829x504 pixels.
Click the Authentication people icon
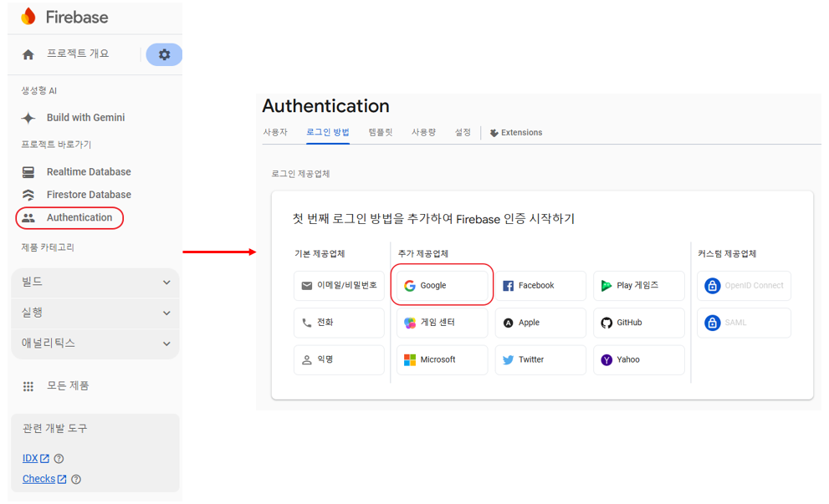(28, 217)
